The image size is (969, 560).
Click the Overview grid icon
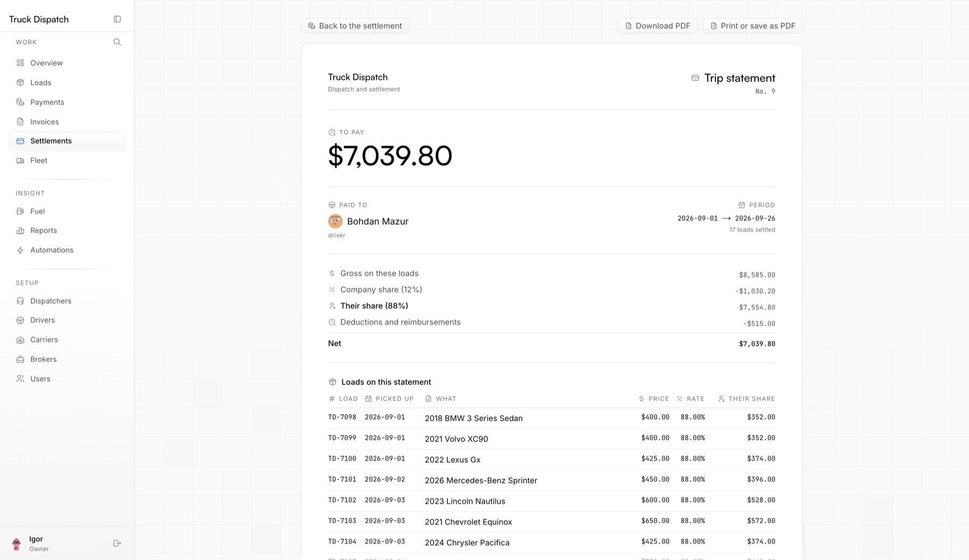click(20, 63)
